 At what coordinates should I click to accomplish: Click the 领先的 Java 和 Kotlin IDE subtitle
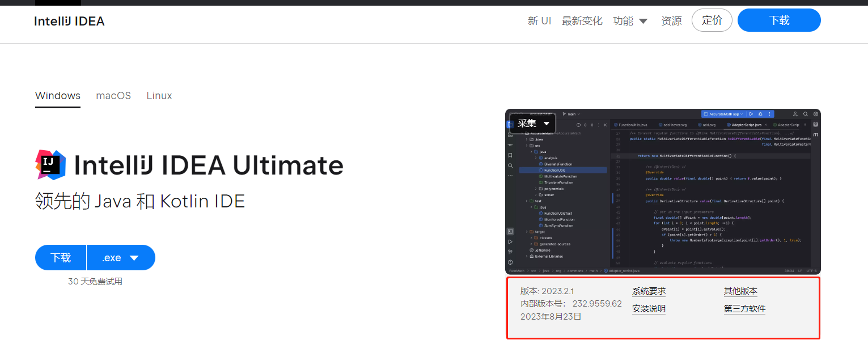[140, 201]
